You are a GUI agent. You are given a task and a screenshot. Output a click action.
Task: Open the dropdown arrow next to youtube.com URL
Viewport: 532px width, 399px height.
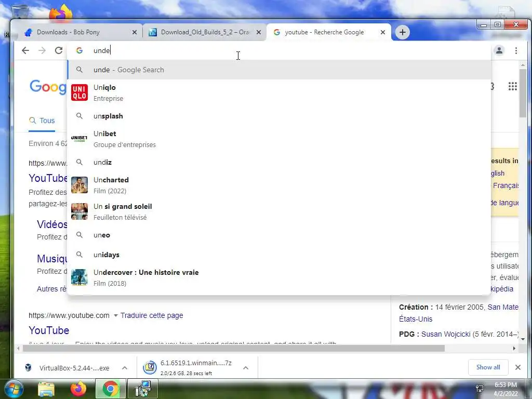tap(115, 315)
